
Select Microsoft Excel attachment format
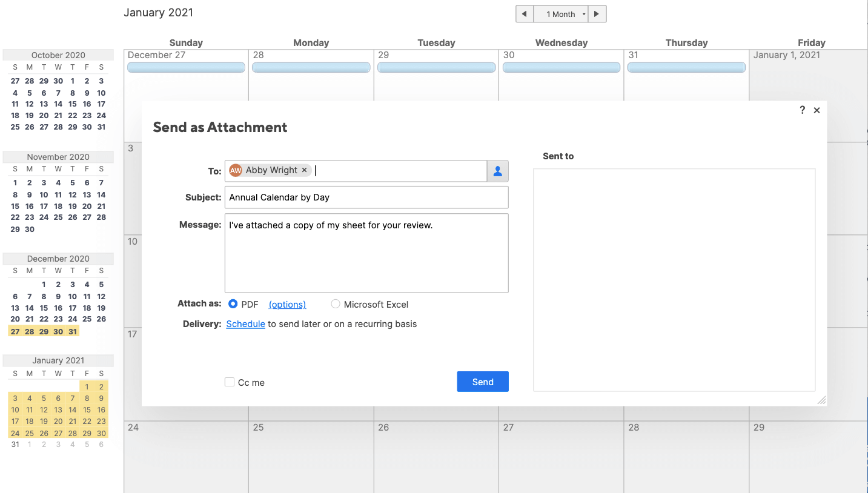[336, 304]
